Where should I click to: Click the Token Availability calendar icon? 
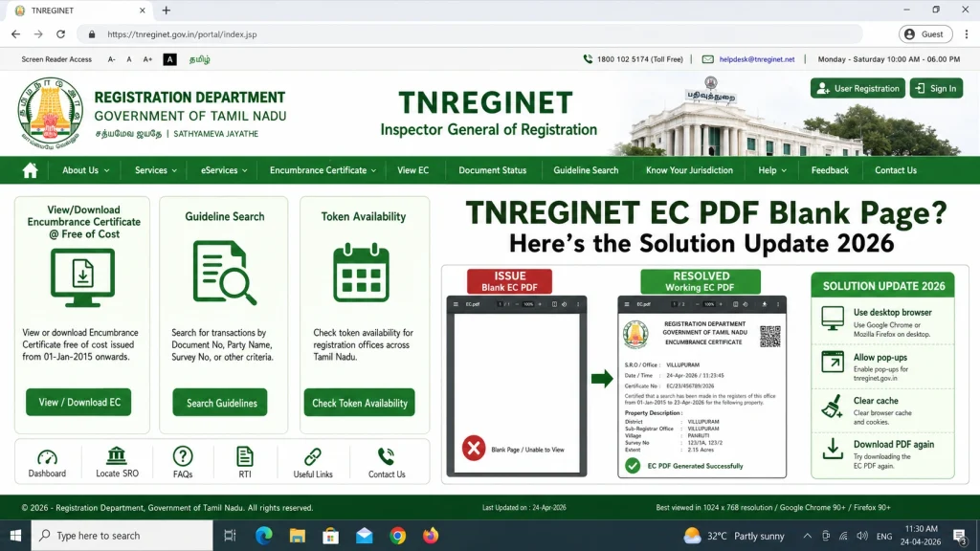click(x=361, y=273)
